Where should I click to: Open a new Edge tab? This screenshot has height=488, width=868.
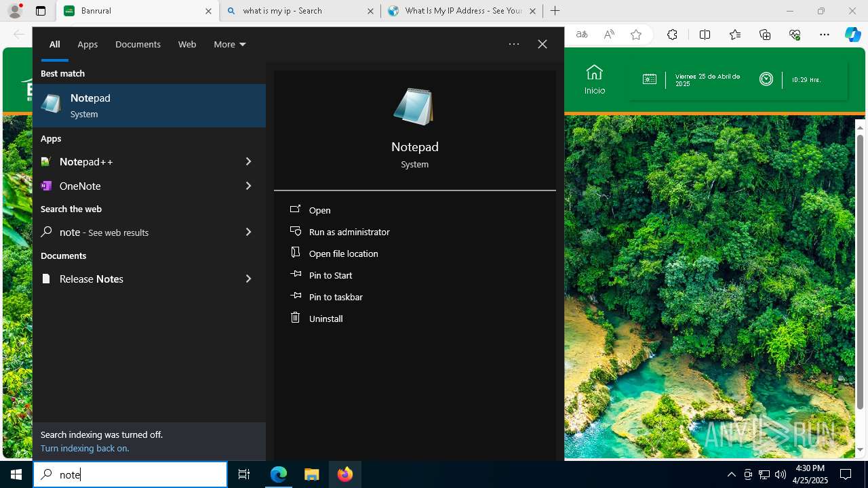[555, 11]
